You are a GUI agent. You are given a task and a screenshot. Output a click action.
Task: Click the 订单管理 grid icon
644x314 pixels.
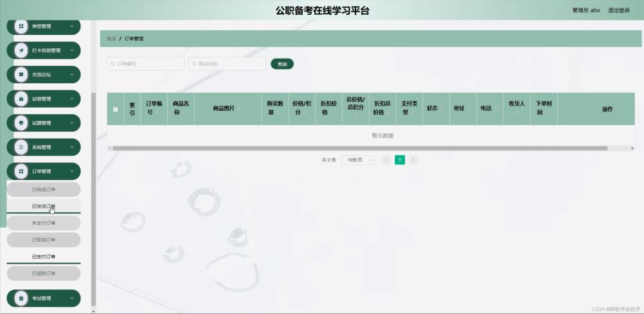pos(21,172)
